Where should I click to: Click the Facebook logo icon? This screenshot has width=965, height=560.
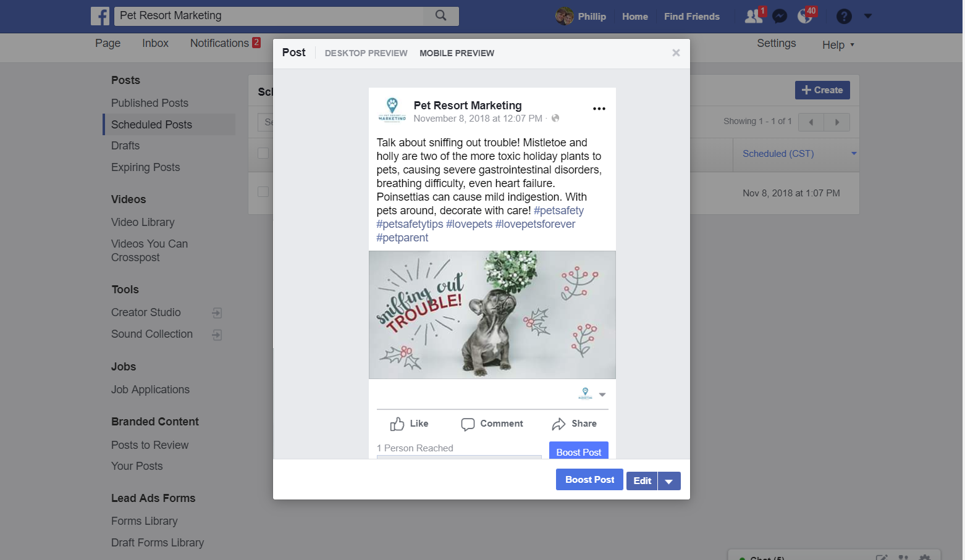[100, 16]
